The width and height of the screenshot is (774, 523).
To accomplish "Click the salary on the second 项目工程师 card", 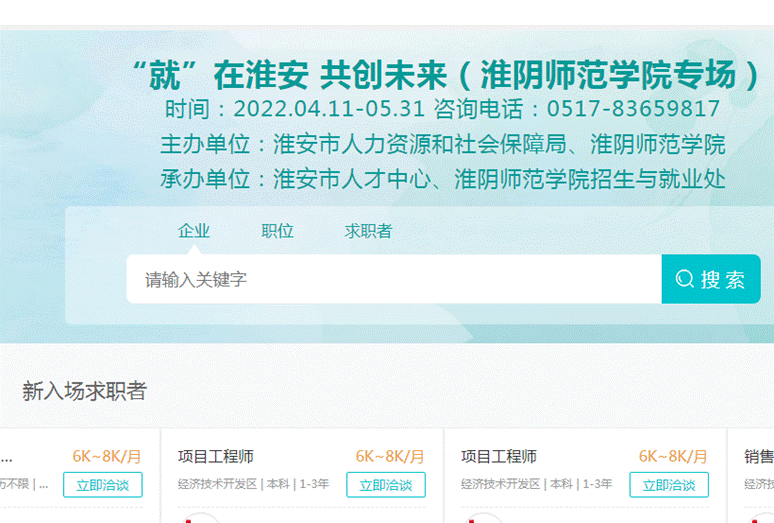I will click(673, 456).
